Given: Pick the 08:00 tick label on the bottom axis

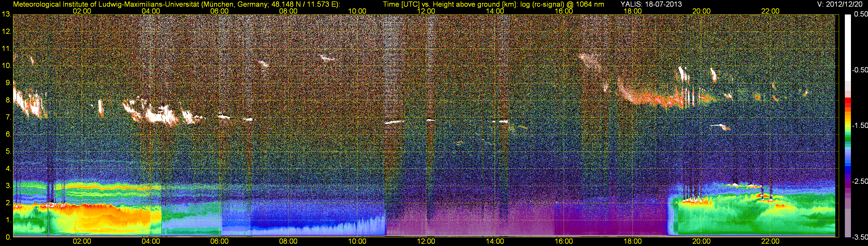Looking at the screenshot, I should coord(288,241).
